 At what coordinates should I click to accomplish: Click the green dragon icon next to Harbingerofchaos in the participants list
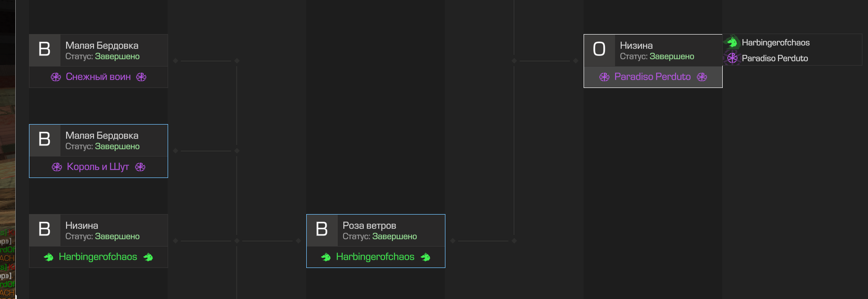732,42
